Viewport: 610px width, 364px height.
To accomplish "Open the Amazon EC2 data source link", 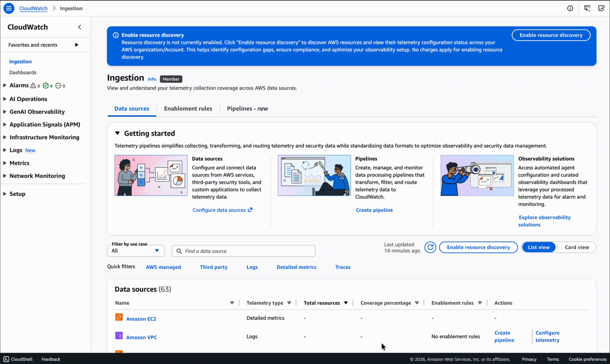I will [x=141, y=319].
